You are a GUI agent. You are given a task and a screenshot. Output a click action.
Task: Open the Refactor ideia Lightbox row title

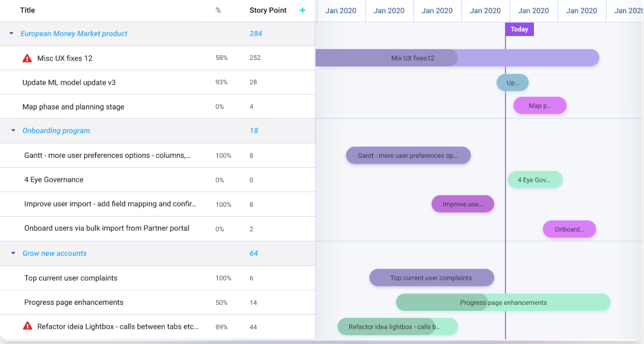coord(118,327)
